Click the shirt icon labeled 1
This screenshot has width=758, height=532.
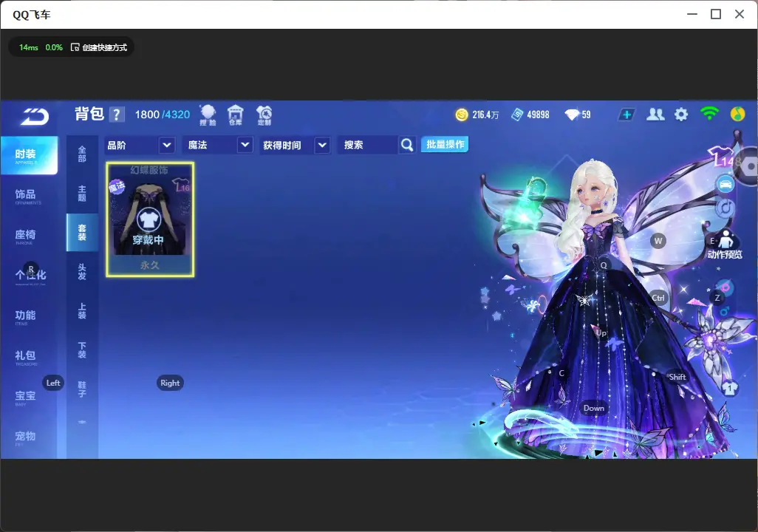click(729, 388)
